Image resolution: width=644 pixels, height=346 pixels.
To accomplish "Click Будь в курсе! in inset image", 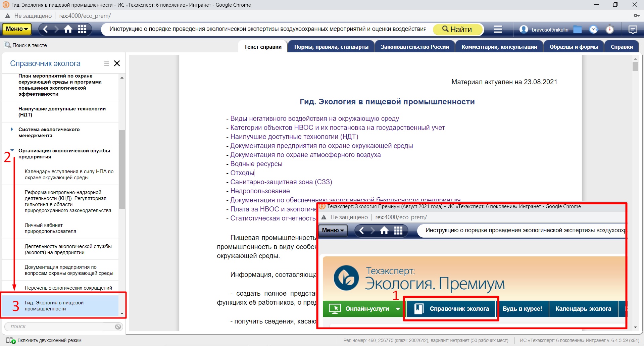I will (x=522, y=309).
